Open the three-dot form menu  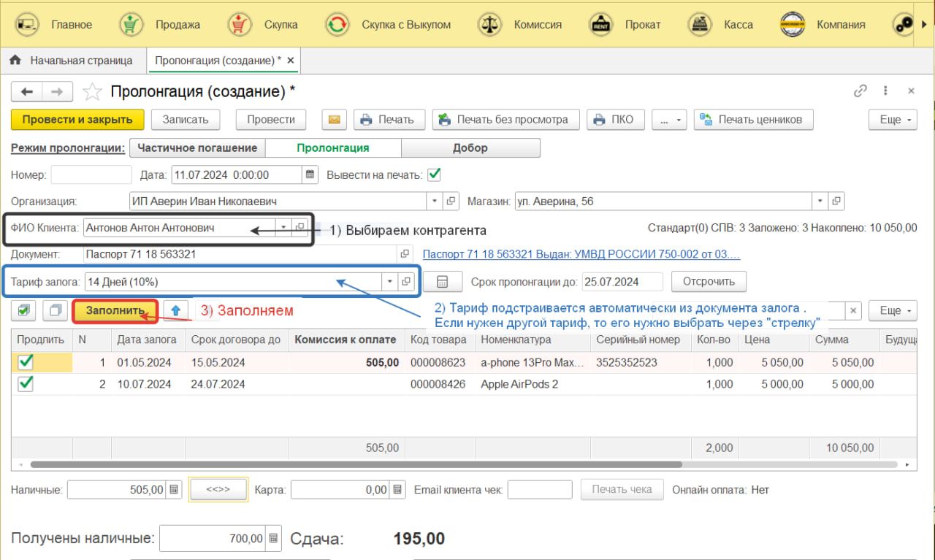[x=886, y=91]
